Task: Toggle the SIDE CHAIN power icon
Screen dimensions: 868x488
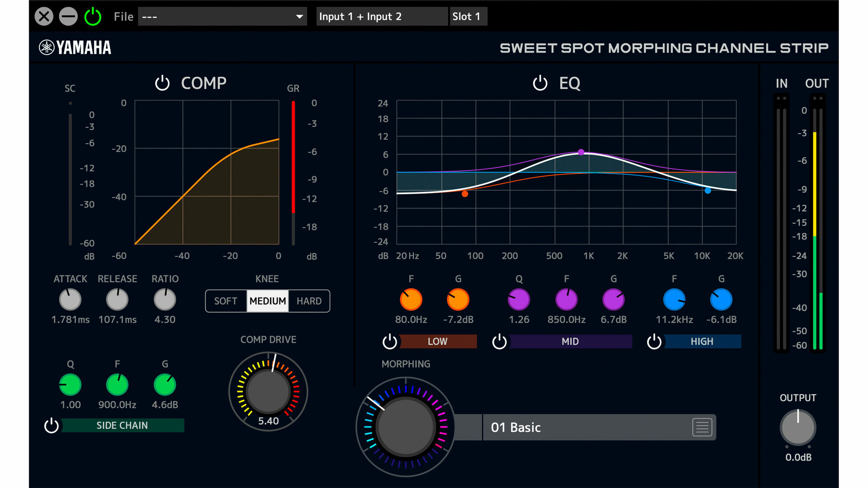Action: 52,426
